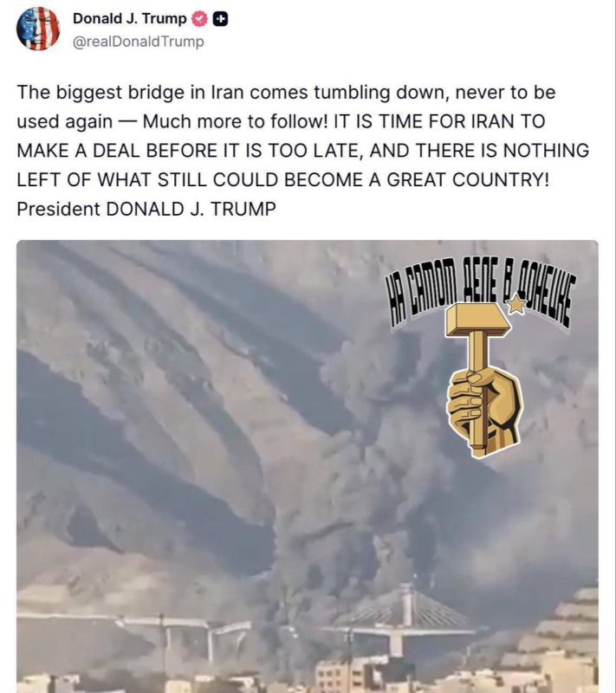The width and height of the screenshot is (616, 693).
Task: Open the flag-painted profile avatar
Action: (38, 29)
